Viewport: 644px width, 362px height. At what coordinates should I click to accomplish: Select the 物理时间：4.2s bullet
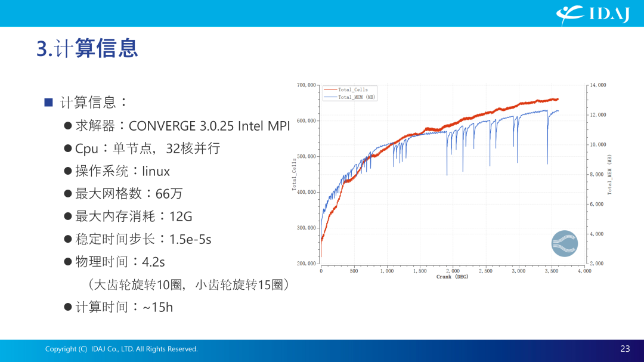pos(120,262)
